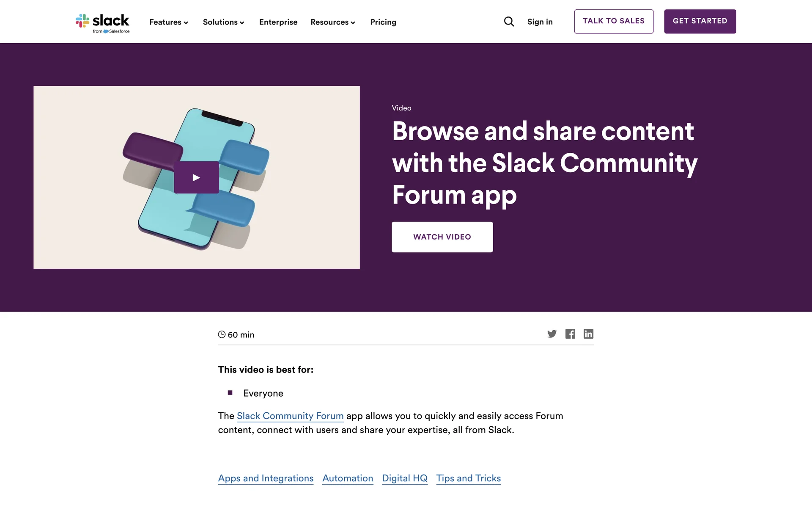
Task: Select the Automation tag link
Action: coord(348,478)
